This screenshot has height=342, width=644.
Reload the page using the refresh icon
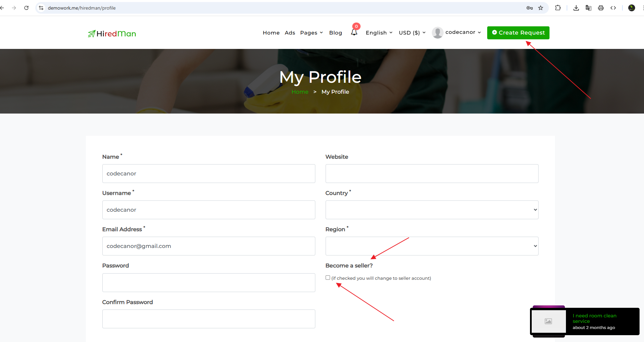26,8
